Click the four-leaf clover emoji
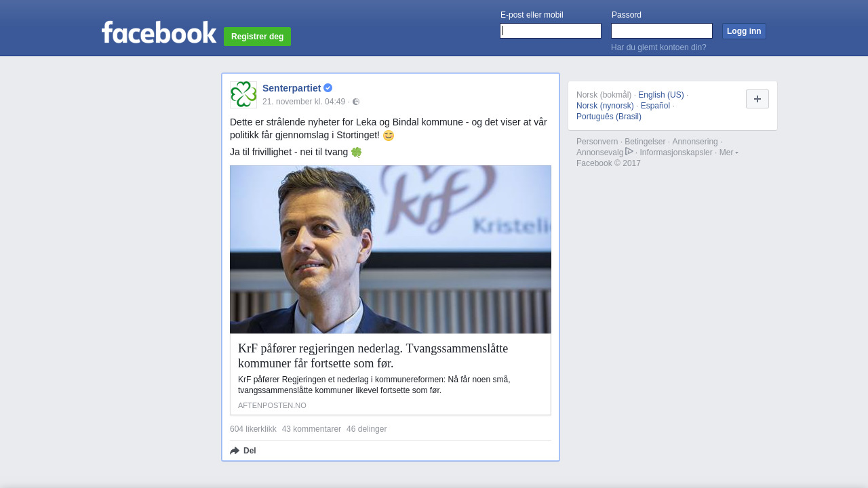Image resolution: width=868 pixels, height=488 pixels. (x=357, y=152)
